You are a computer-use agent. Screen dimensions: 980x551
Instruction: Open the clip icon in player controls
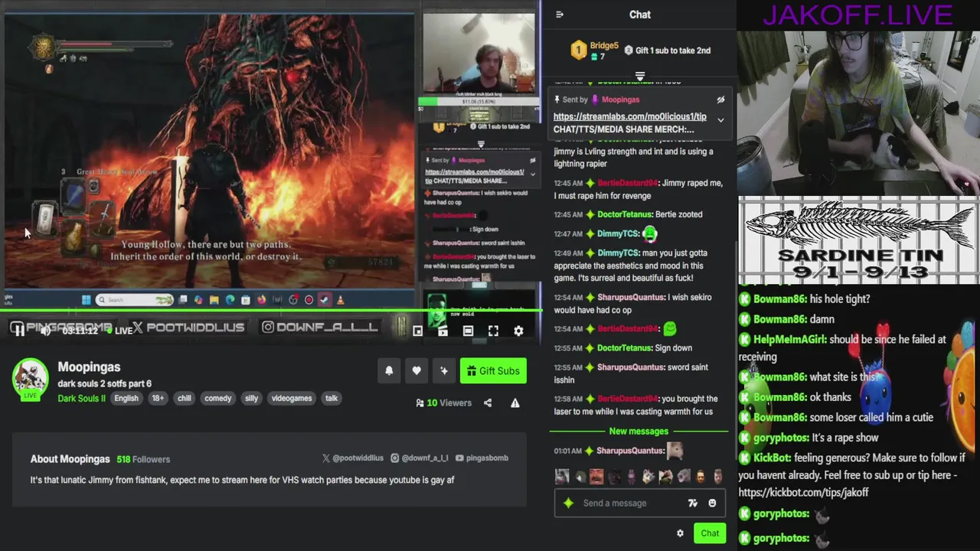tap(443, 331)
